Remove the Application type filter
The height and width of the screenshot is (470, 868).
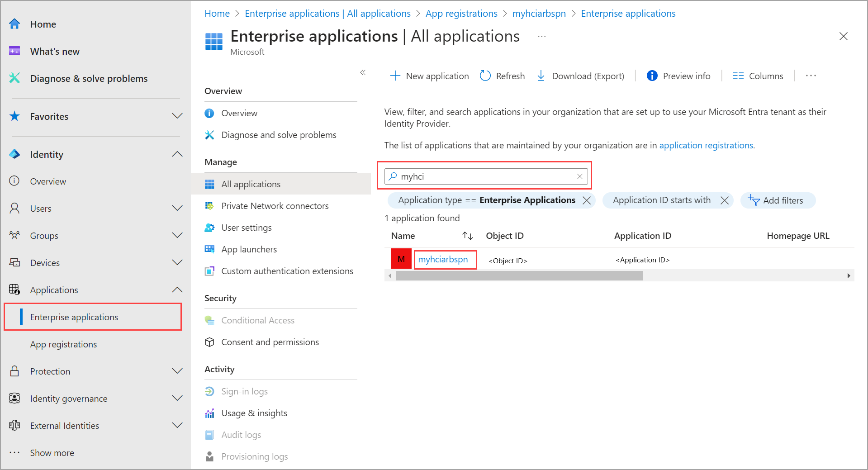pyautogui.click(x=587, y=200)
